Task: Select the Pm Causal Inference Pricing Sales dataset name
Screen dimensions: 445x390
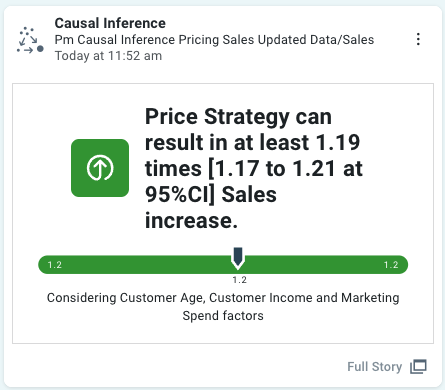Action: (x=214, y=40)
